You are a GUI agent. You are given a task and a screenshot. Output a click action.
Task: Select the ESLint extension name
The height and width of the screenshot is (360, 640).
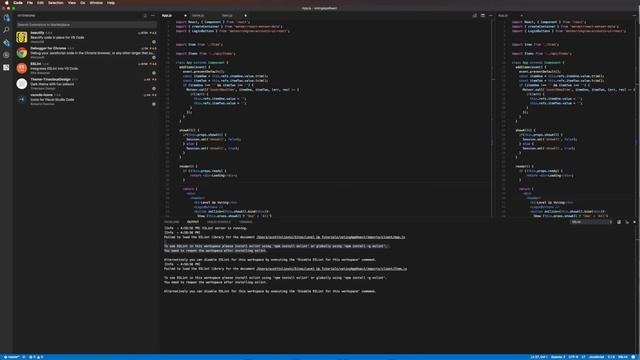click(36, 64)
